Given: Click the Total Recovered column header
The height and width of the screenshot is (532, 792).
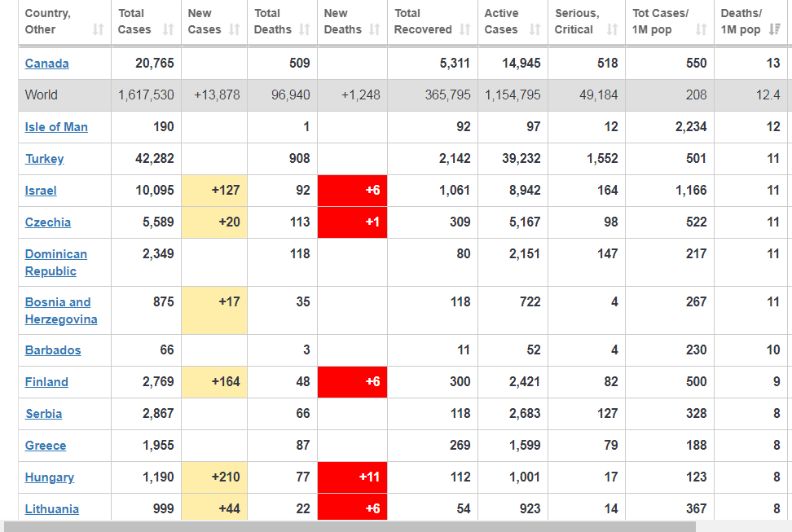Looking at the screenshot, I should click(433, 21).
